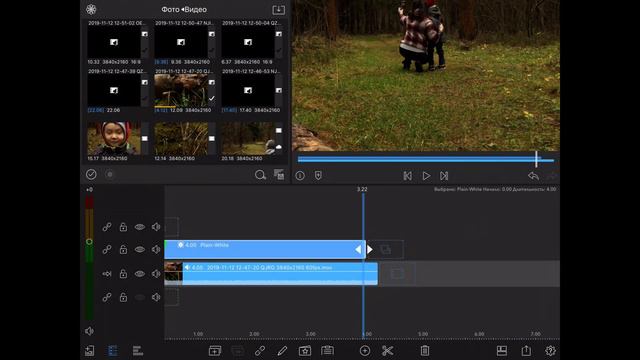
Task: Select the child face clip thumbnail
Action: click(114, 138)
